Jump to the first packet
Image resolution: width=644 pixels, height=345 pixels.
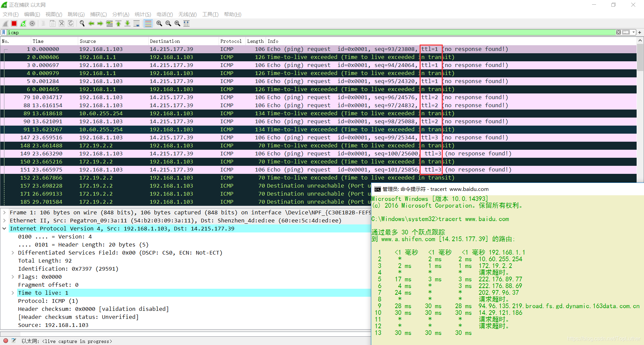[118, 23]
